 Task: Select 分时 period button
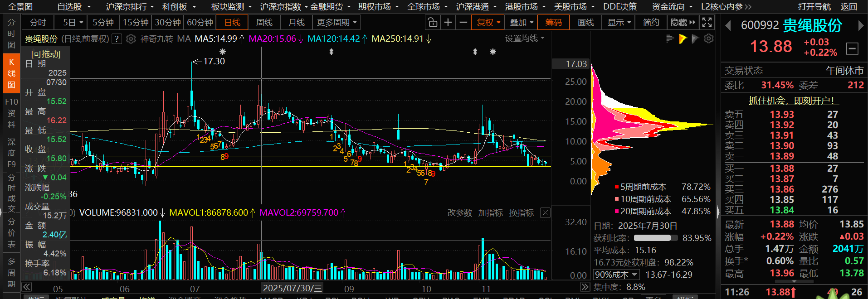38,22
